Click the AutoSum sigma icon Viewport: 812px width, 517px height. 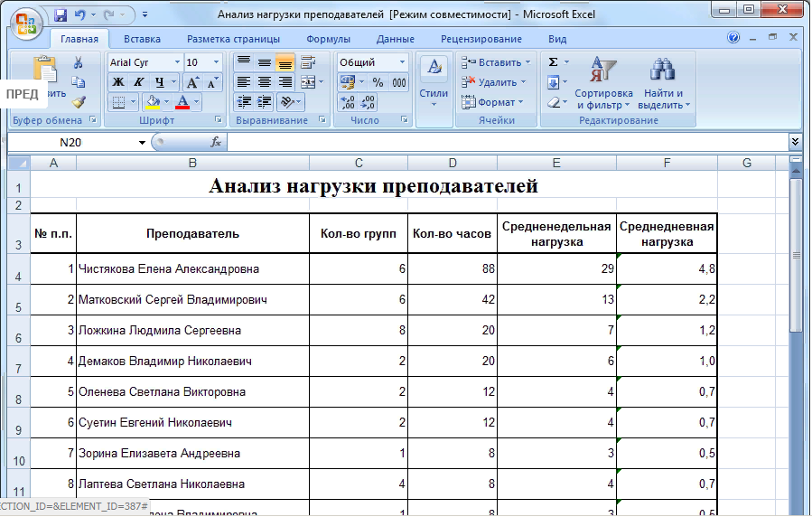point(553,62)
